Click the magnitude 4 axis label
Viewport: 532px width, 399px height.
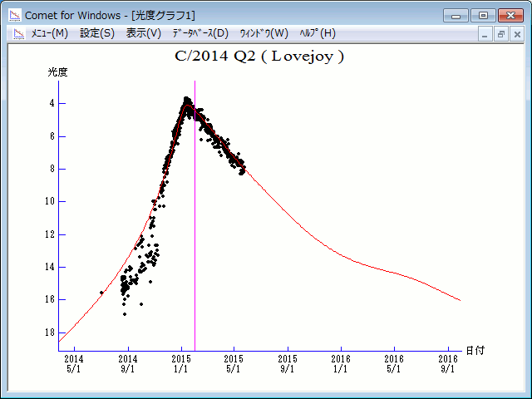click(x=52, y=103)
